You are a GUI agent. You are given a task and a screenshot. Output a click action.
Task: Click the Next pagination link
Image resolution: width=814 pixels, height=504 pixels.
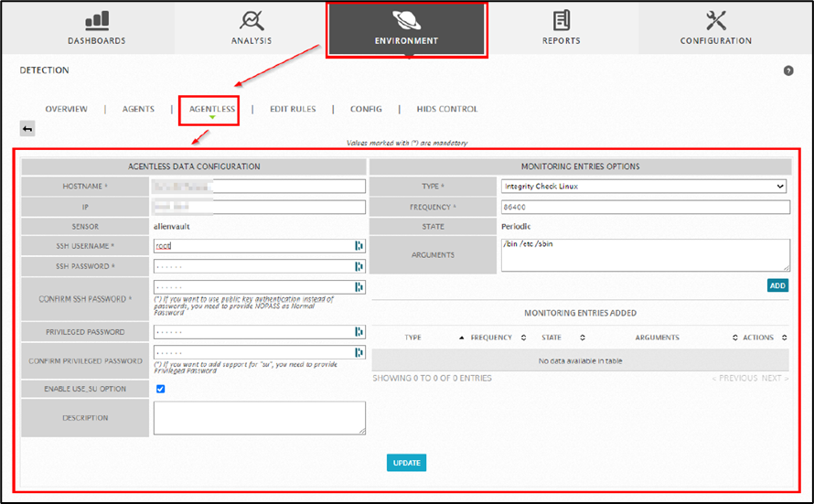coord(774,378)
